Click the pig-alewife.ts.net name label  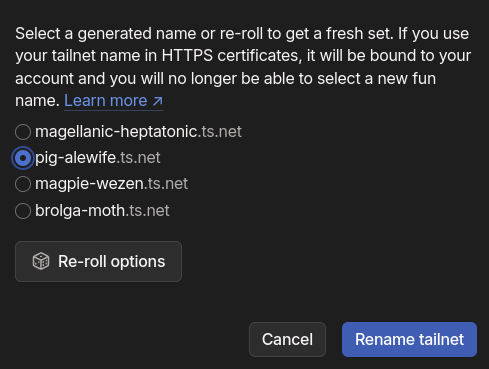pos(98,158)
